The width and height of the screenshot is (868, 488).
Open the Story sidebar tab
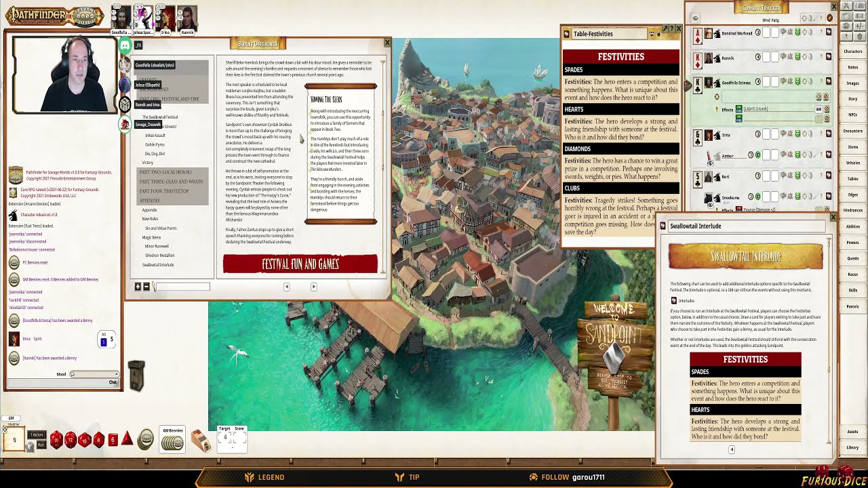coord(852,99)
